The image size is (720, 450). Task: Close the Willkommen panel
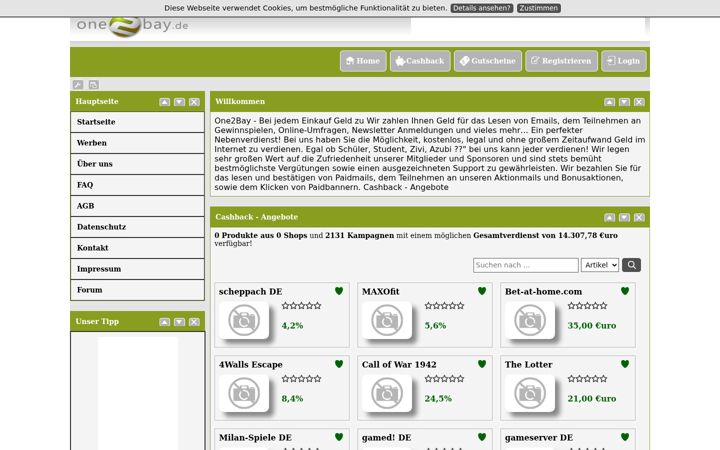click(x=639, y=102)
